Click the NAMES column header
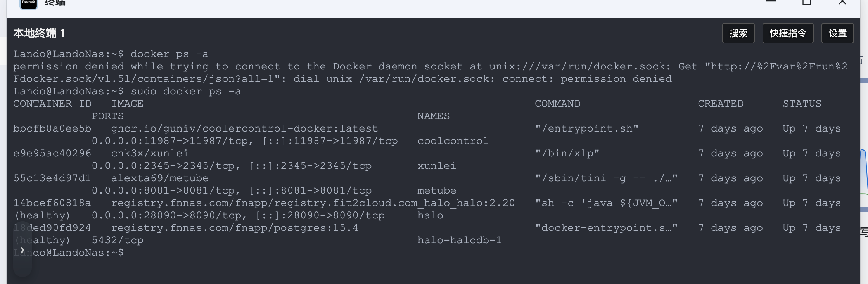This screenshot has height=284, width=868. coord(433,116)
